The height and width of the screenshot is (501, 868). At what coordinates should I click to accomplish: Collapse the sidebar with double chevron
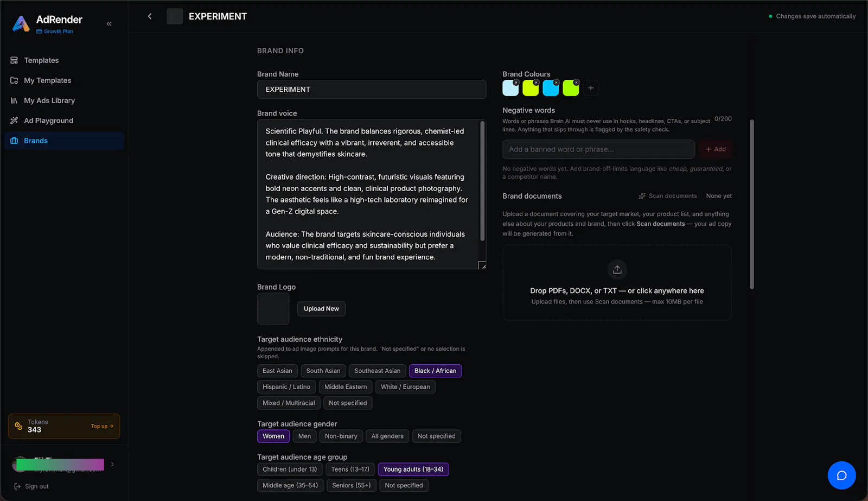pyautogui.click(x=109, y=24)
